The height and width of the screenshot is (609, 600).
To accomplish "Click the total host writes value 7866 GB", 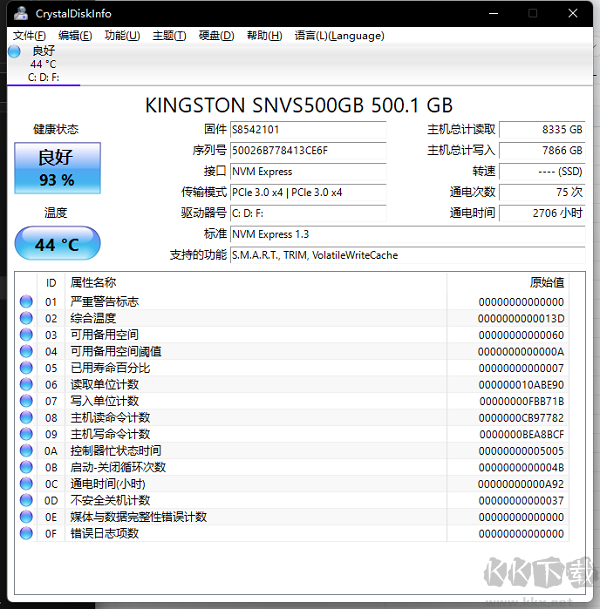I will tap(542, 150).
